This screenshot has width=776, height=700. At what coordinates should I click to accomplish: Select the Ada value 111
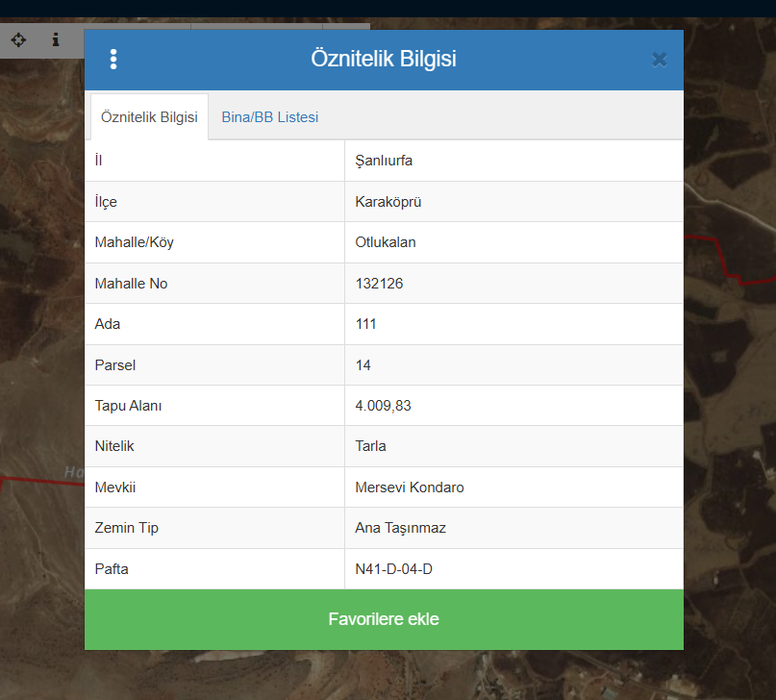(365, 324)
